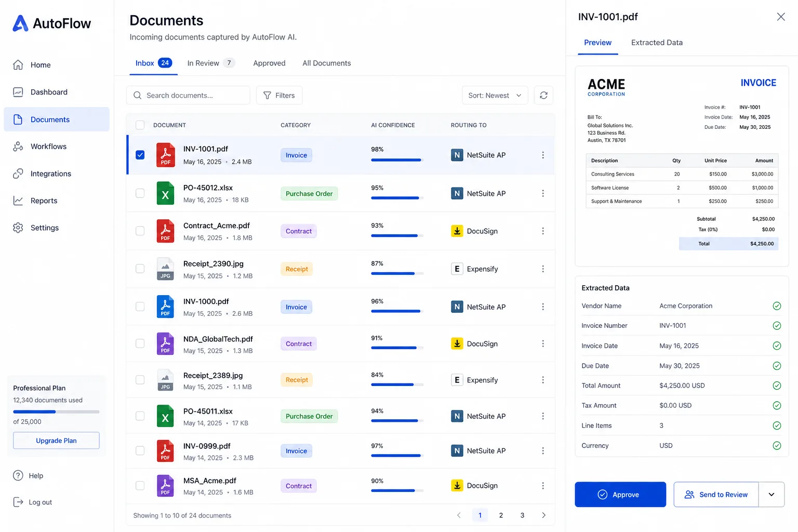Open the more options menu for PO-45012.xlsx
The width and height of the screenshot is (798, 532).
pos(543,193)
